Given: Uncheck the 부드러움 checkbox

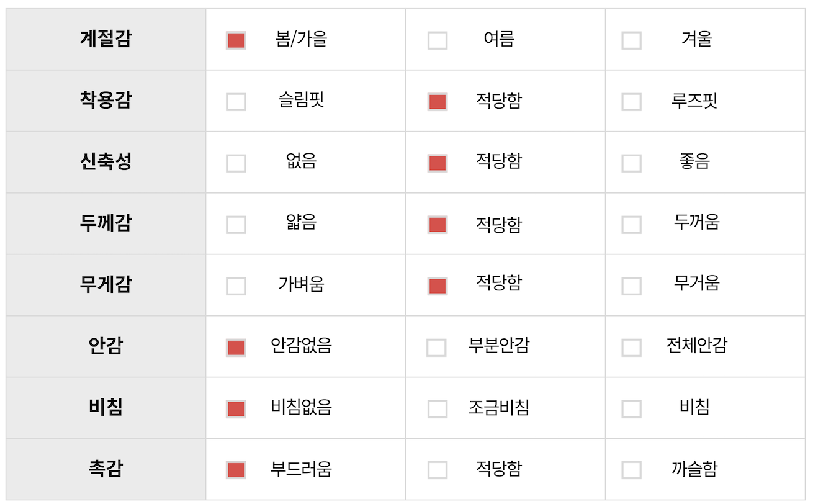Looking at the screenshot, I should (x=236, y=470).
